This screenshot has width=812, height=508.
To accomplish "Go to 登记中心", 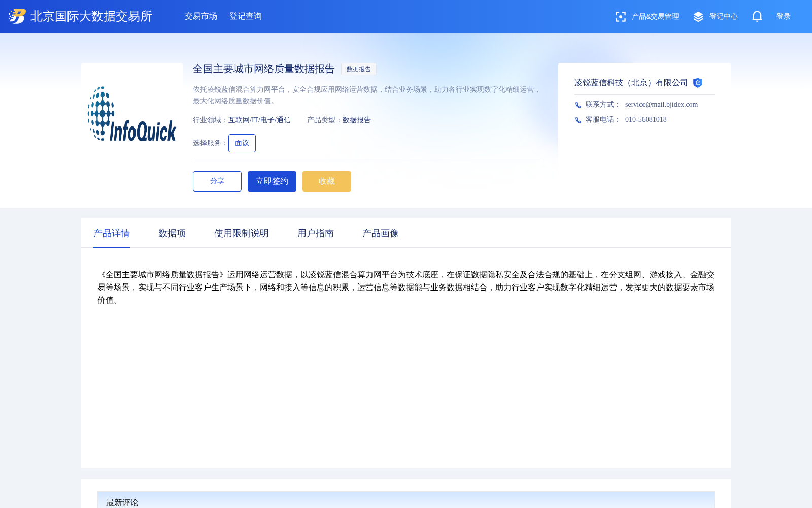I will coord(724,17).
